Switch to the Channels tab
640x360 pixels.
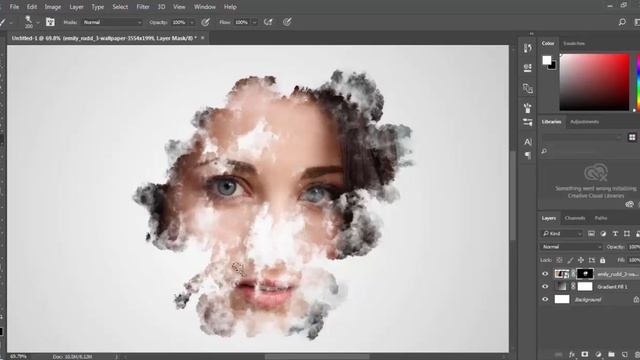(x=575, y=218)
